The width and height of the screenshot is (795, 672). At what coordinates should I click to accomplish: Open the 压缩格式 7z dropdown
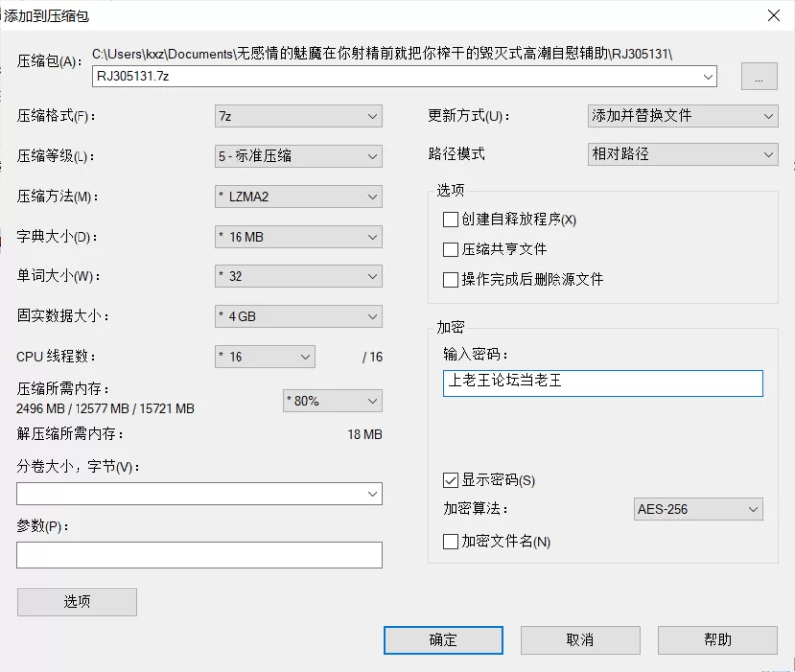298,116
